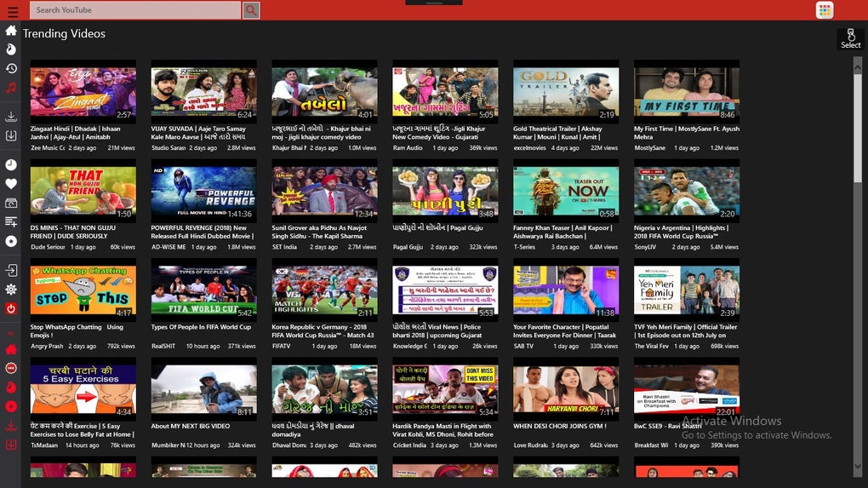Open downloads tray icon in white
Screen dimensions: 868x488
[11, 117]
